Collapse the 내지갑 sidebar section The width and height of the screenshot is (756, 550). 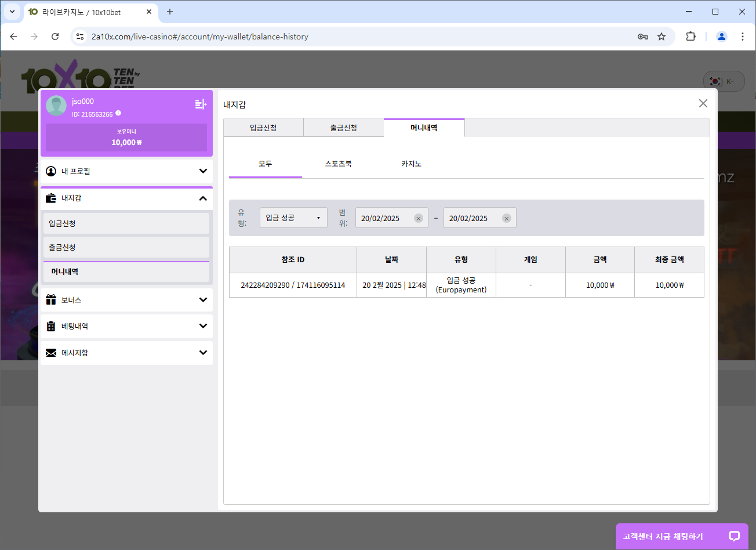click(202, 198)
